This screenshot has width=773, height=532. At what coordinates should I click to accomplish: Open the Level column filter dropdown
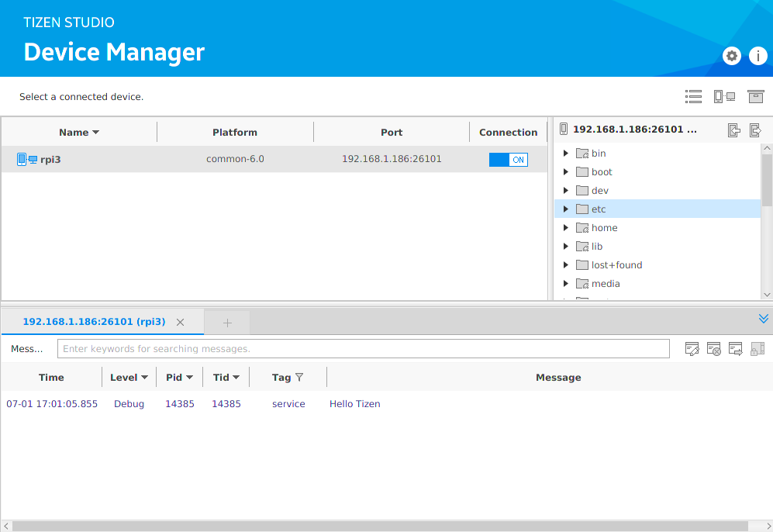coord(143,377)
